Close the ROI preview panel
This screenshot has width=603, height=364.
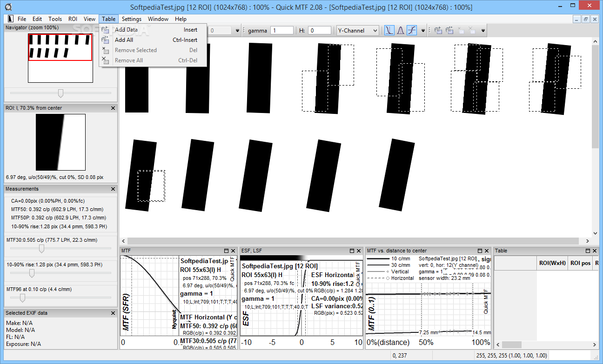click(x=113, y=108)
